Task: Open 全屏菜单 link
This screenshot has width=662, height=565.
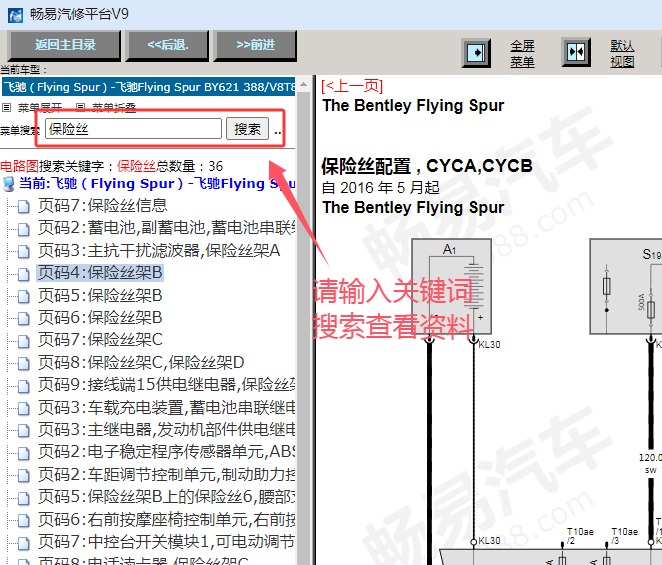Action: (x=522, y=53)
